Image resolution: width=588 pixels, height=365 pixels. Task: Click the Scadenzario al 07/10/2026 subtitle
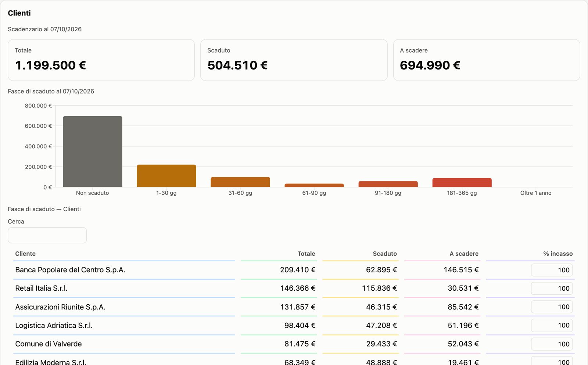point(45,29)
